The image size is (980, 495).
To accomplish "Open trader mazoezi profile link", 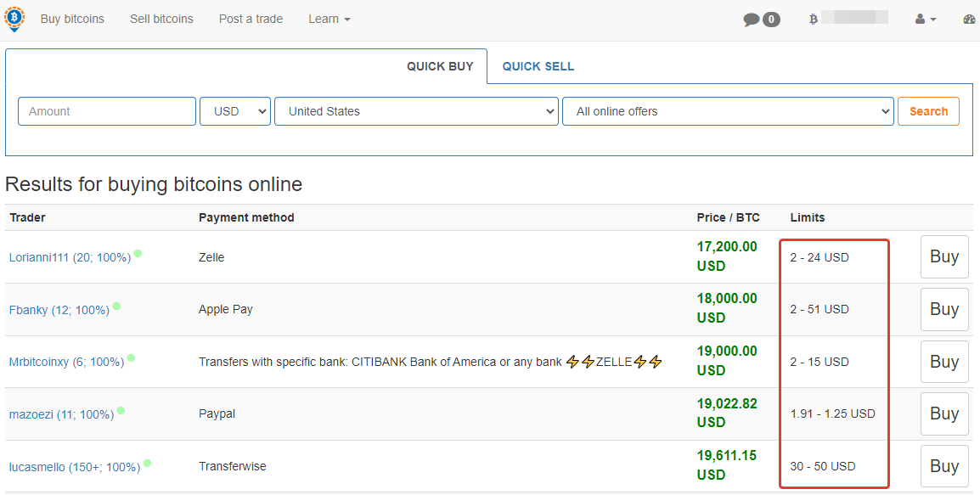I will click(61, 414).
